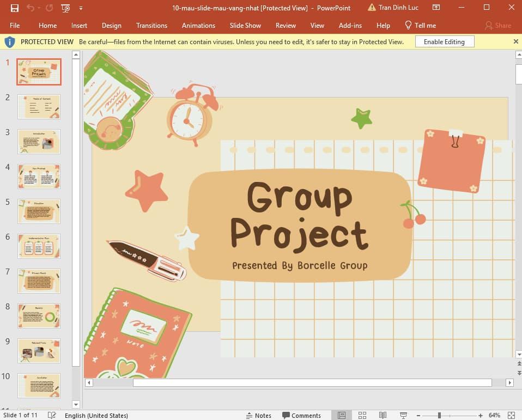Click the Enable Editing button
The image size is (522, 420).
pyautogui.click(x=444, y=41)
